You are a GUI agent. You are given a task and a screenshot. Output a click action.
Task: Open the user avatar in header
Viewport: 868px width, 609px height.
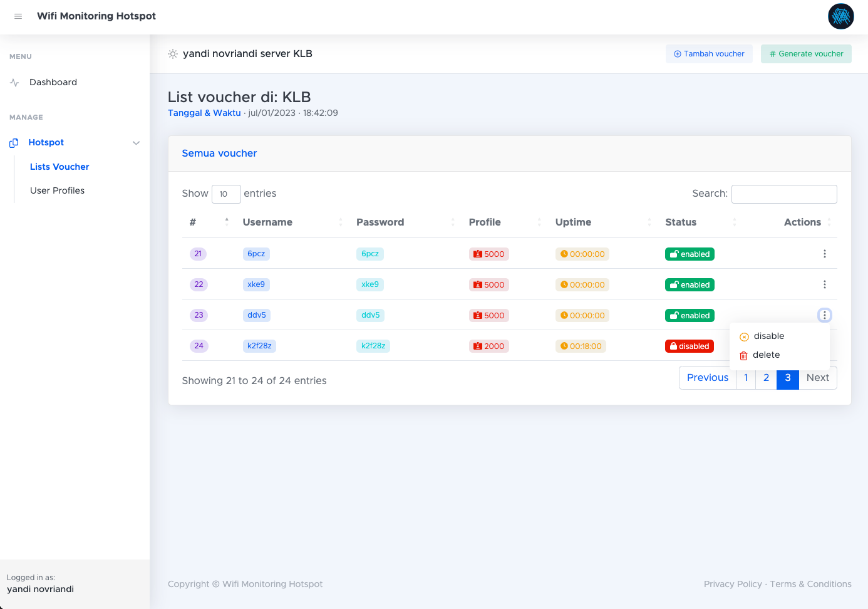point(840,16)
